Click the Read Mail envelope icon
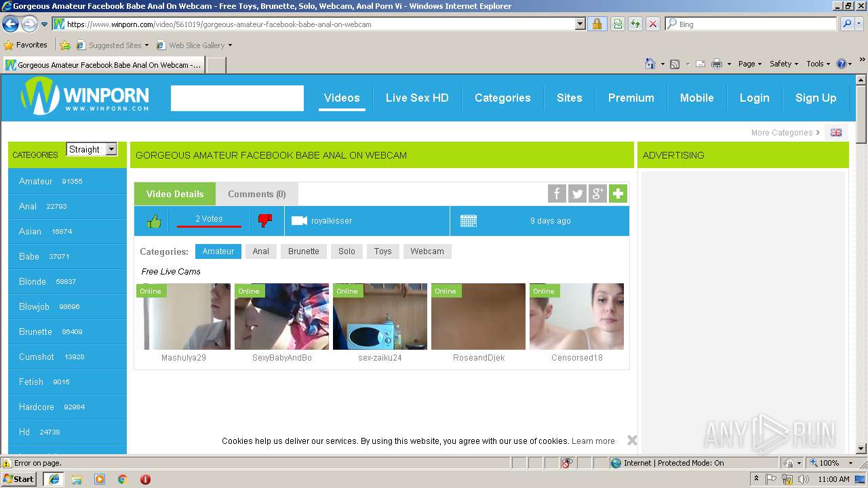This screenshot has height=488, width=868. 701,64
